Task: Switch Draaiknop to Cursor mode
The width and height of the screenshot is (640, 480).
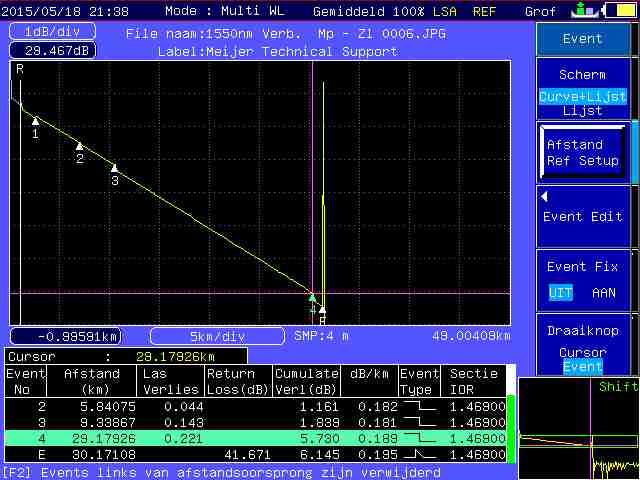Action: pyautogui.click(x=582, y=352)
